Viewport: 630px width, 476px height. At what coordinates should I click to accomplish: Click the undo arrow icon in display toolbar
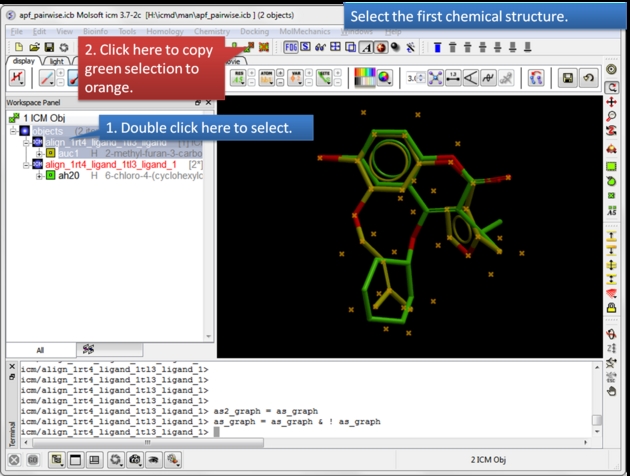[588, 77]
